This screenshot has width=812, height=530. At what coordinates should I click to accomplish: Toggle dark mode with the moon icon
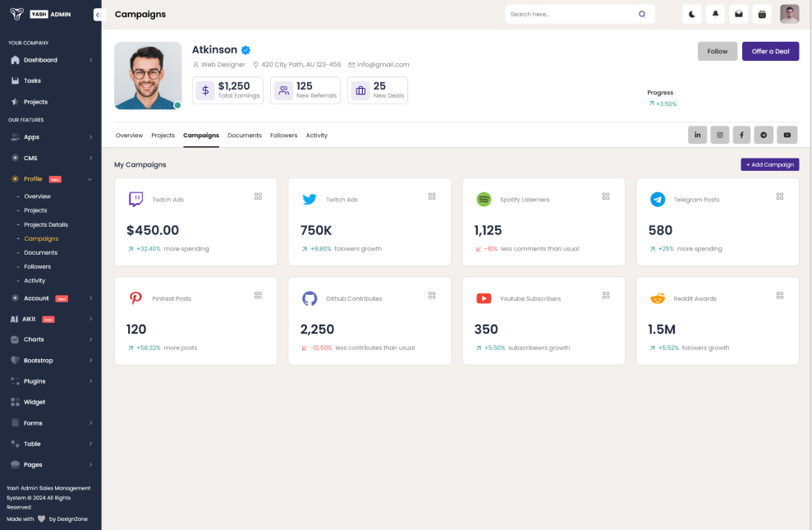692,14
